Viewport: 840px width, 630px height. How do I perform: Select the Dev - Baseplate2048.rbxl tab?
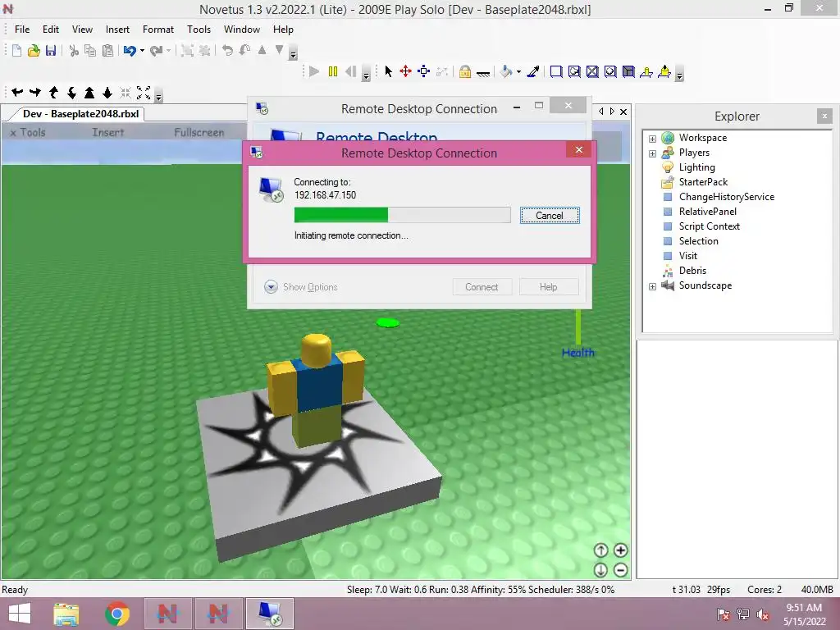click(x=80, y=113)
